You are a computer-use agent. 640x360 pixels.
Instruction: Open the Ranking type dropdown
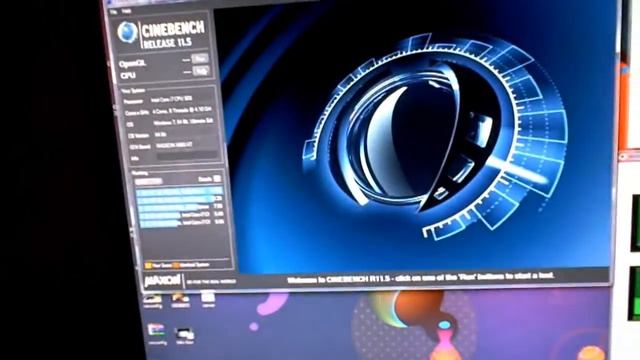(149, 181)
